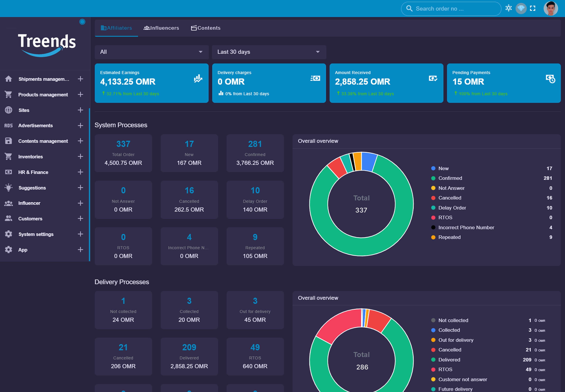Click Pending Payments clock icon
This screenshot has height=392, width=565.
point(550,79)
